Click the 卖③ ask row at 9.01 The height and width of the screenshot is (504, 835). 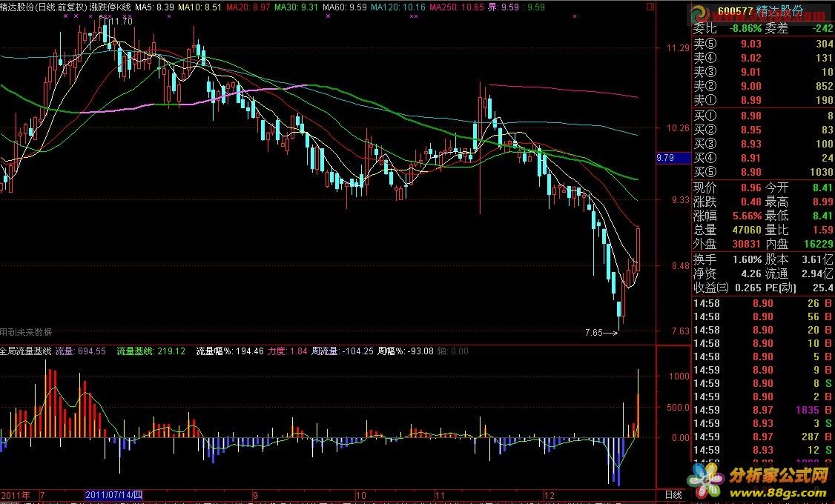pyautogui.click(x=763, y=72)
